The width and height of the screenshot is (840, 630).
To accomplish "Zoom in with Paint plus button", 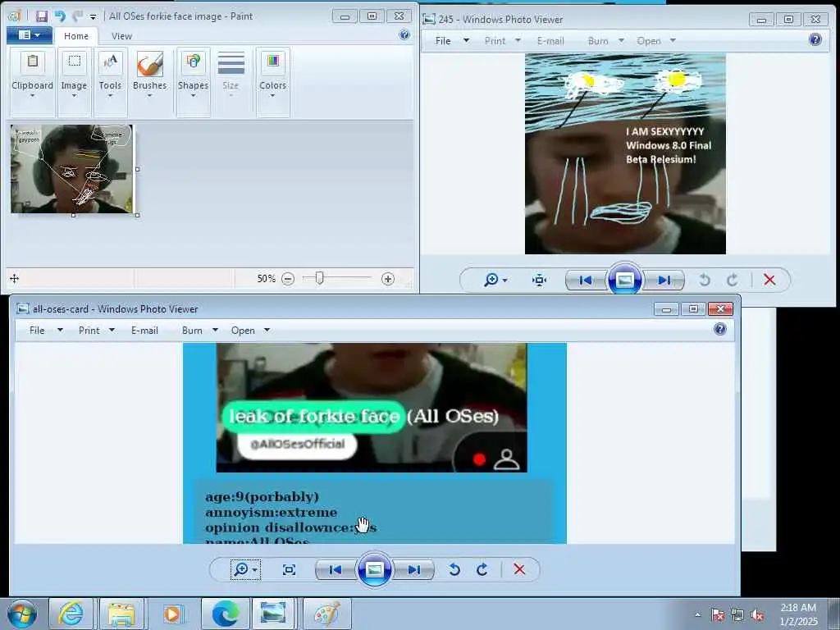I will click(x=388, y=279).
